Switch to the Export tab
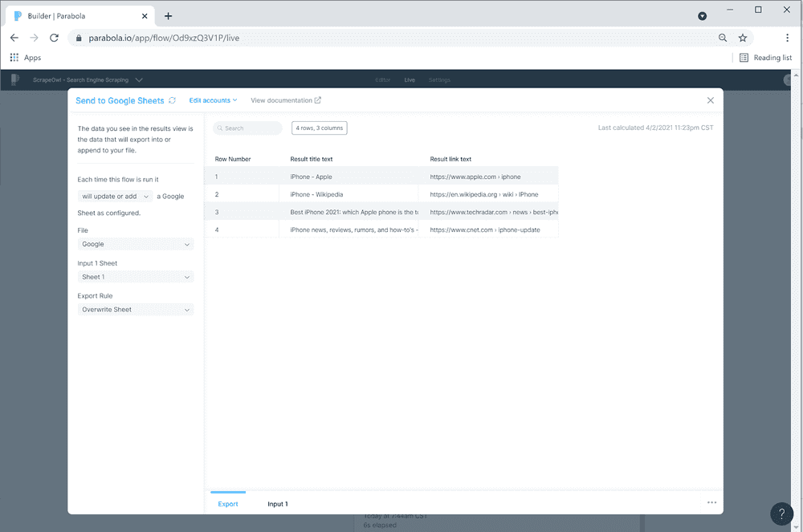Image resolution: width=803 pixels, height=532 pixels. pos(228,504)
